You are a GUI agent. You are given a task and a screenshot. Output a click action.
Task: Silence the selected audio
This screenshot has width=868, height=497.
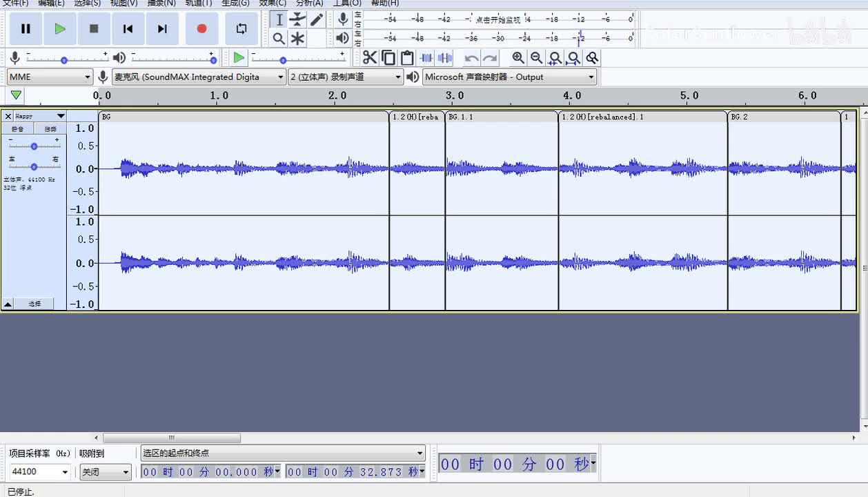[x=446, y=58]
